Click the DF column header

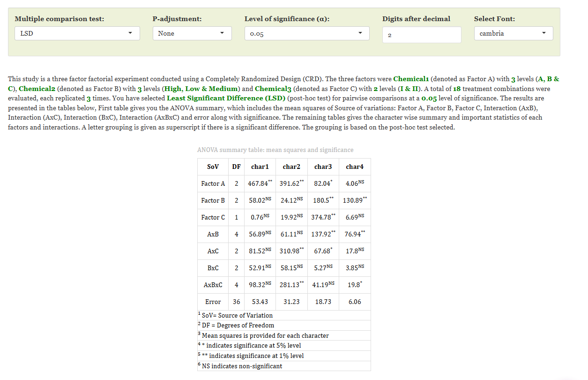click(237, 167)
